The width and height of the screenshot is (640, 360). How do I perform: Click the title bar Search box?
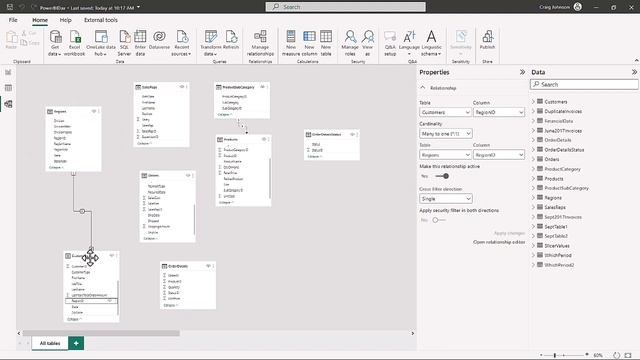pos(345,7)
